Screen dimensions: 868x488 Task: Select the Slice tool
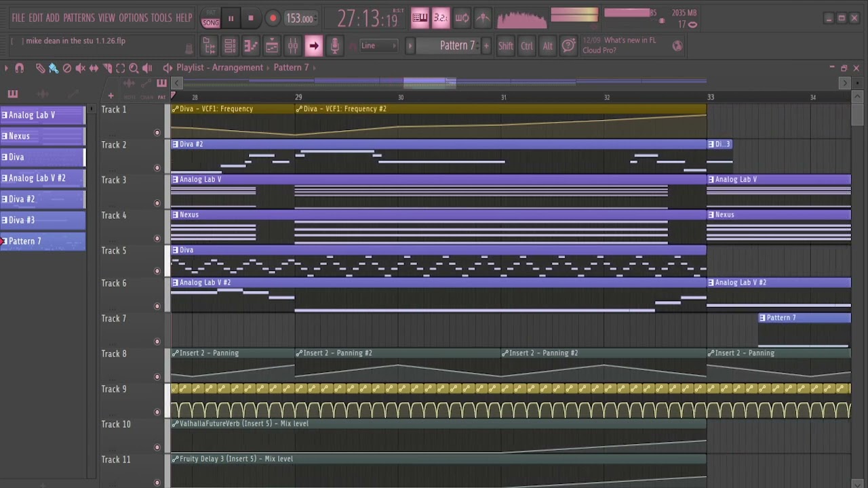coord(107,68)
